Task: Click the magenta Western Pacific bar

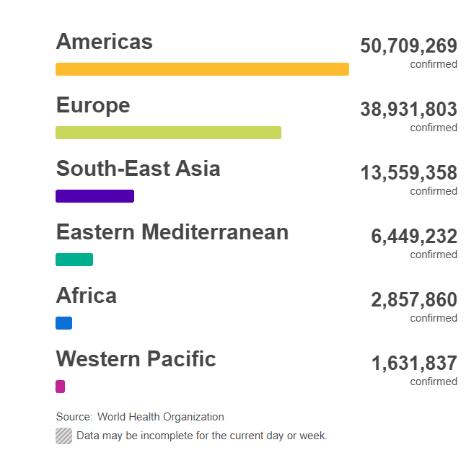Action: click(x=60, y=386)
